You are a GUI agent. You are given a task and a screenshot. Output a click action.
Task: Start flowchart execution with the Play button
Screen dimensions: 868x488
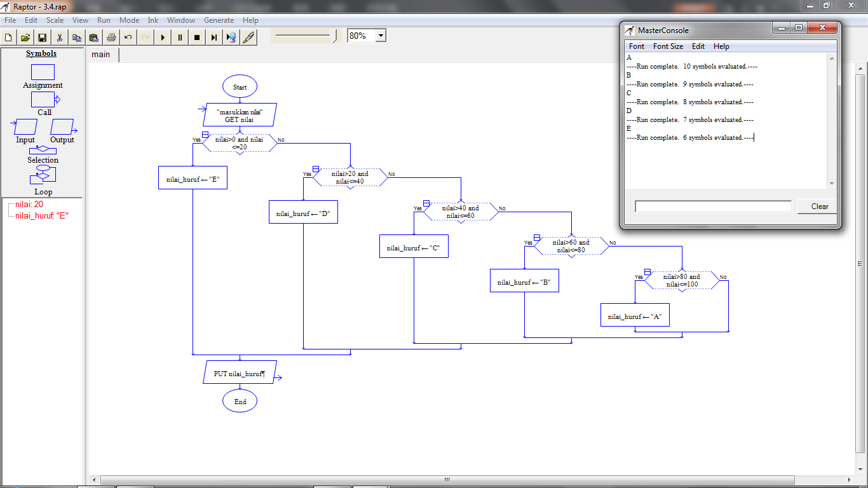(x=163, y=37)
